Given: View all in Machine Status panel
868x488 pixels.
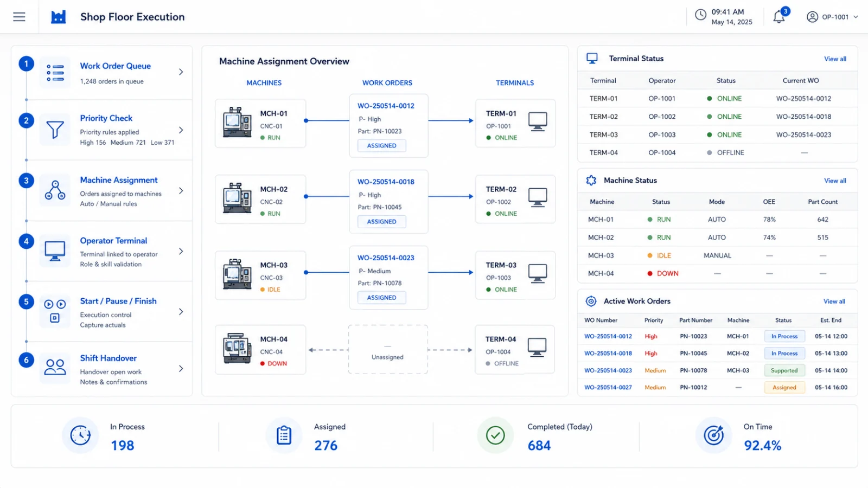Looking at the screenshot, I should point(835,181).
